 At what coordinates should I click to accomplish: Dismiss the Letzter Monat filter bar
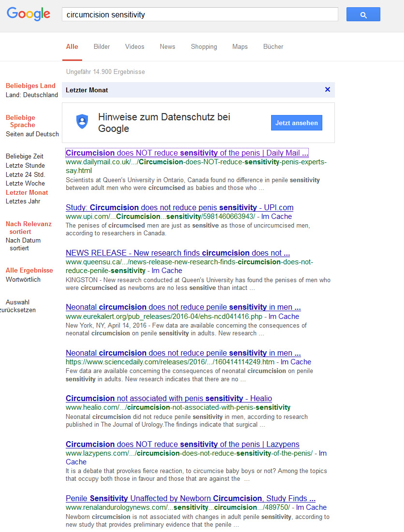tap(327, 89)
